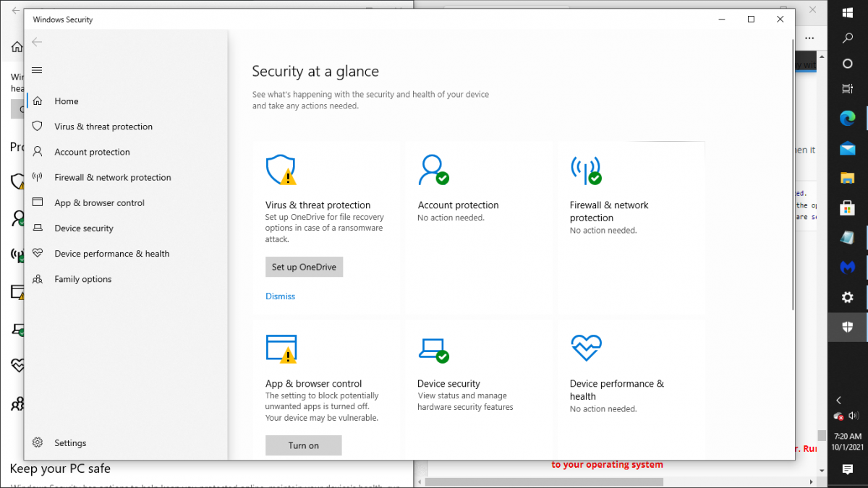Click the shield icon beside Virus & threat protection

[38, 127]
